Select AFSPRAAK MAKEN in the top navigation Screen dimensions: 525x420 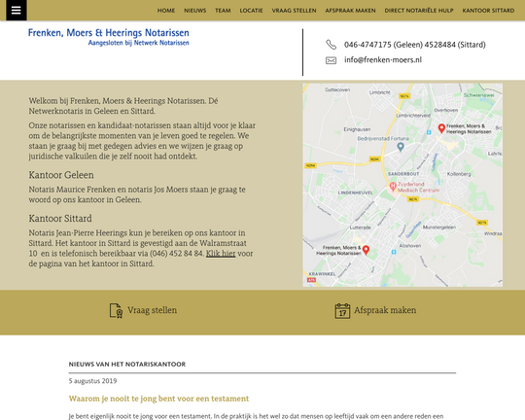pyautogui.click(x=350, y=11)
